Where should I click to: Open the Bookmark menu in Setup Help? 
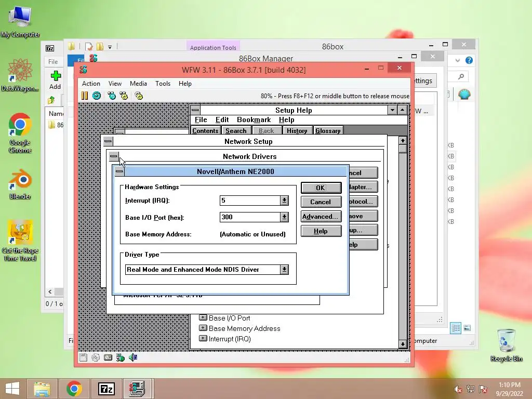click(x=254, y=120)
